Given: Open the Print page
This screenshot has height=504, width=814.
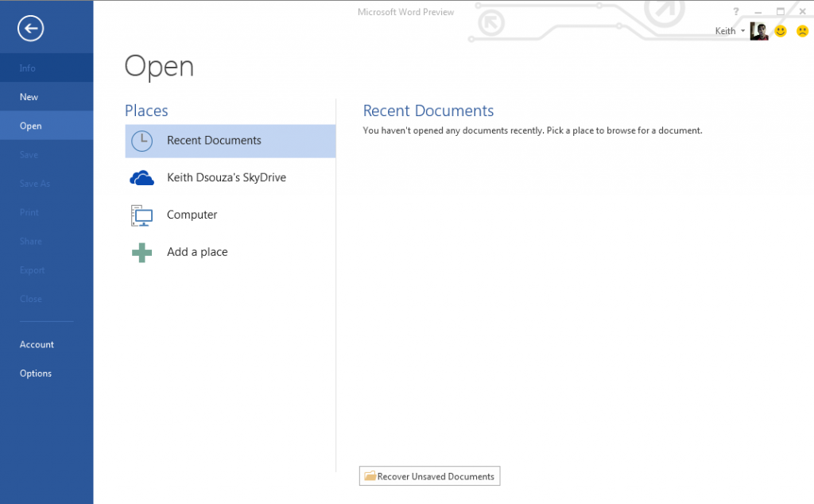Looking at the screenshot, I should click(47, 211).
